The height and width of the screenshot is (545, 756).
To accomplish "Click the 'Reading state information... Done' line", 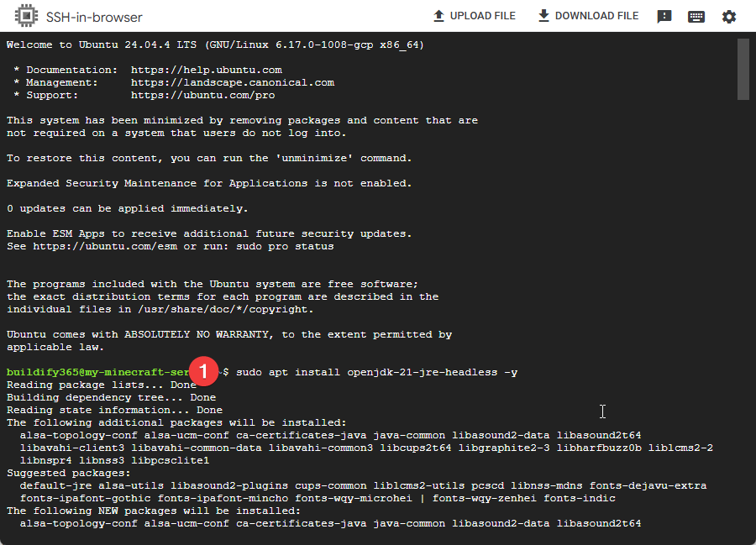I will (115, 410).
